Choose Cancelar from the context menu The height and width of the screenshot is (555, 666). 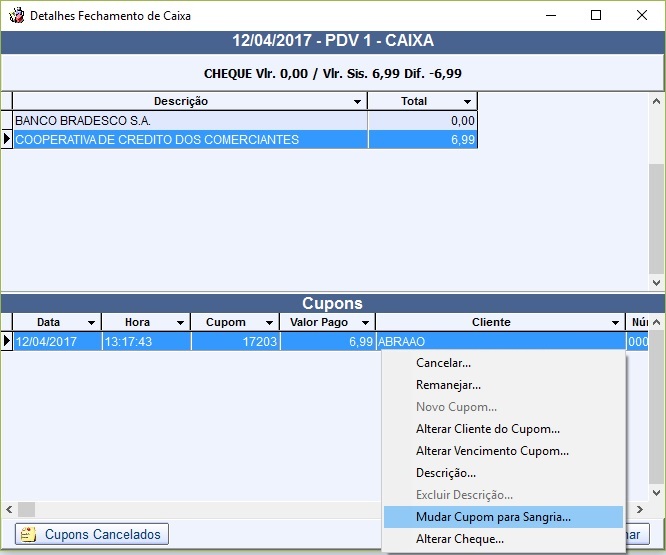pos(443,363)
